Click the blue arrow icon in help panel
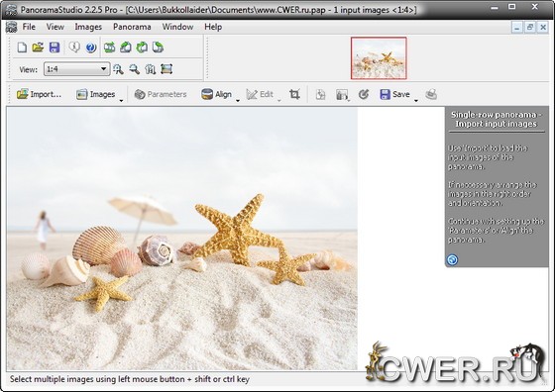 (452, 259)
